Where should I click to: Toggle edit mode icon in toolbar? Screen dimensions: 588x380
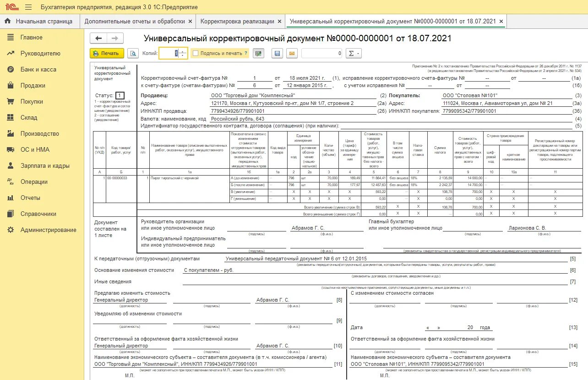coord(259,53)
